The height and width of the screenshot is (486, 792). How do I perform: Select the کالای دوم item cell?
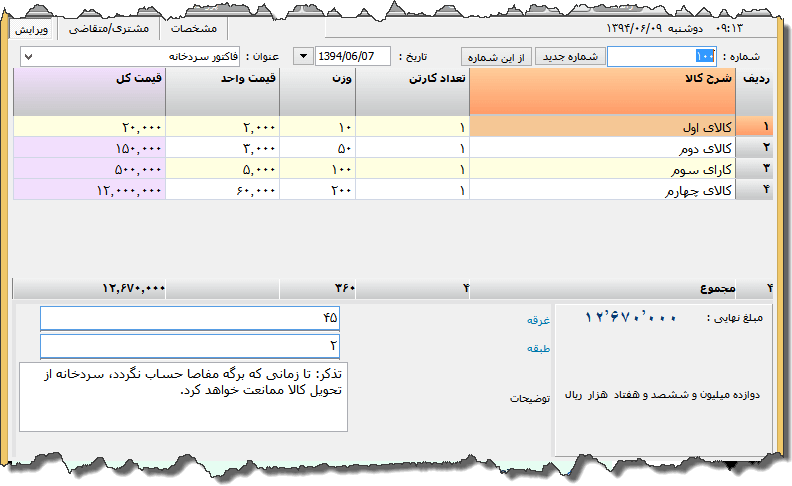click(601, 148)
